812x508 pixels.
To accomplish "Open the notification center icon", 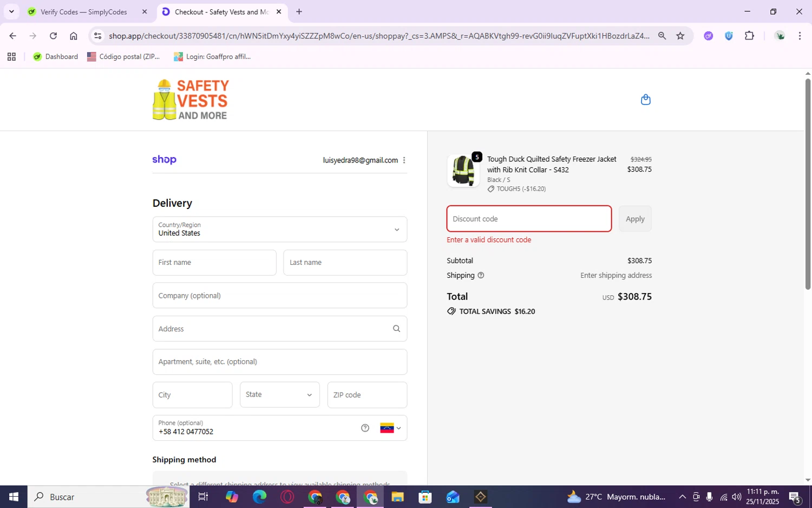I will pos(795,497).
